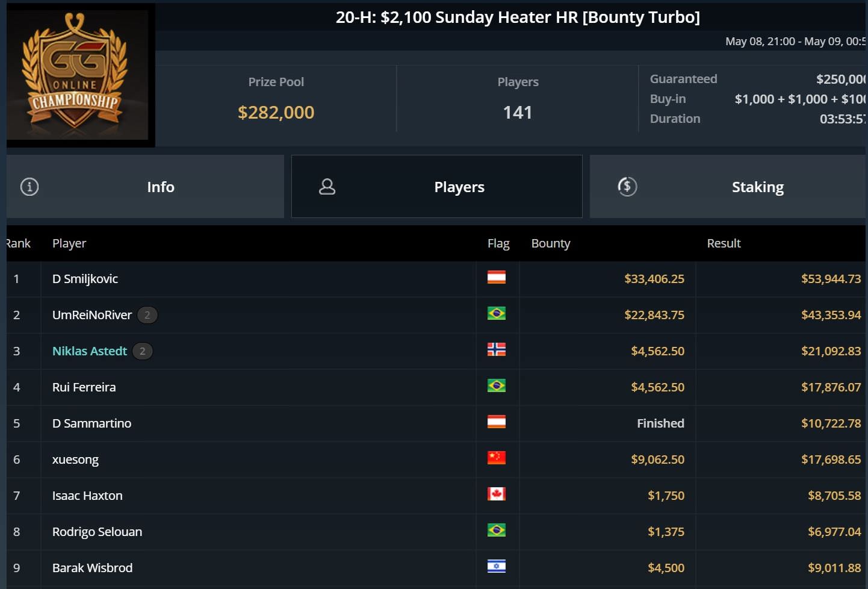The height and width of the screenshot is (589, 868).
Task: Click the Canada flag beside Isaac Haxton
Action: (496, 494)
